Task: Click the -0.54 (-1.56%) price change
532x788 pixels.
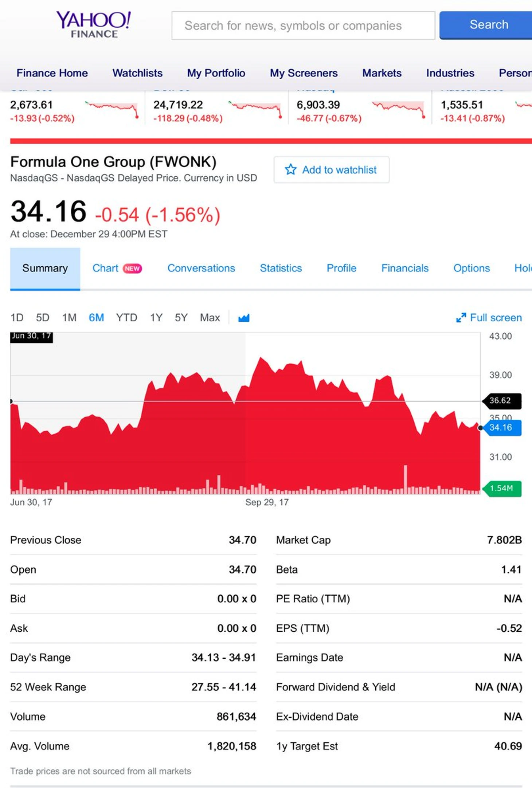Action: [157, 215]
